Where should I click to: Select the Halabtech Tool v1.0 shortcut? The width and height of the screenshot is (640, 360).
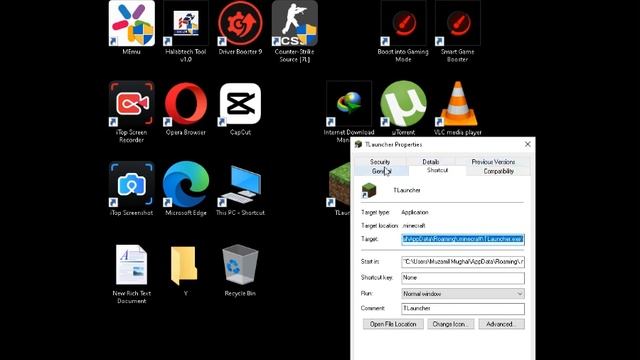pos(186,23)
